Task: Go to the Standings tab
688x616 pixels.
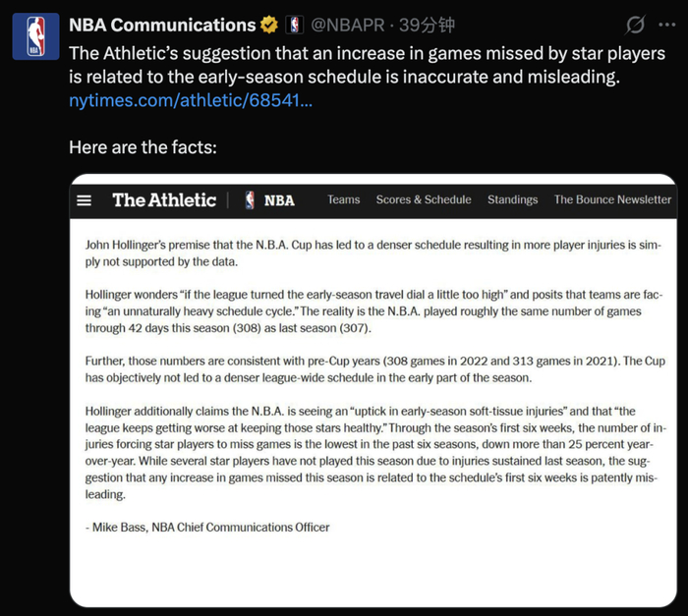Action: click(512, 199)
